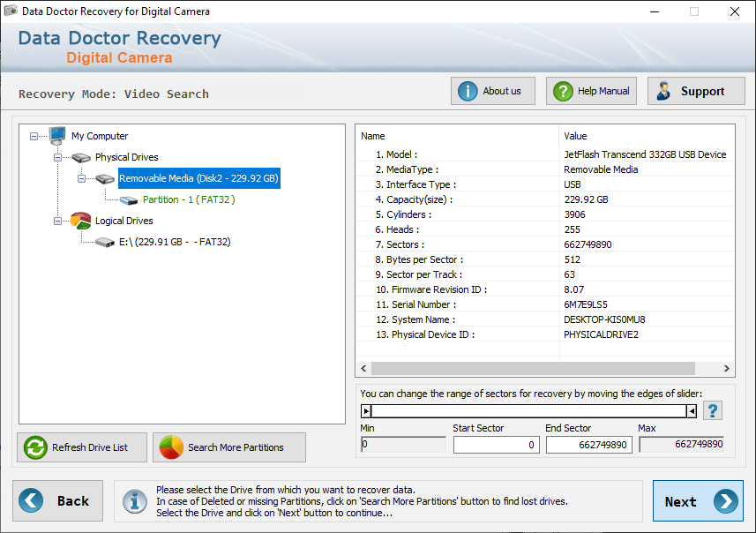Click the green Refresh Drive List icon
756x533 pixels.
click(x=35, y=447)
